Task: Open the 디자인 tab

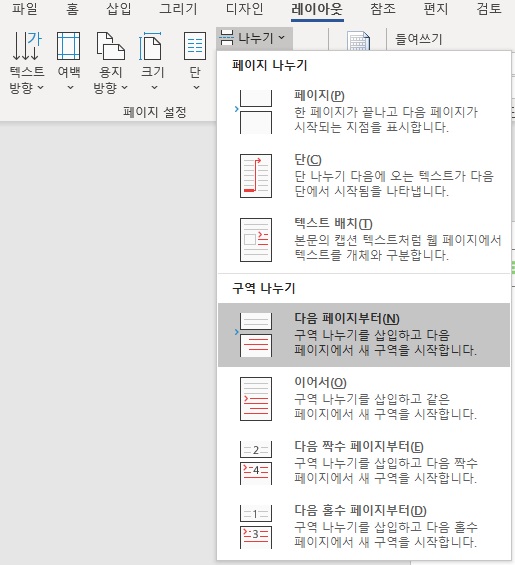Action: click(x=244, y=9)
